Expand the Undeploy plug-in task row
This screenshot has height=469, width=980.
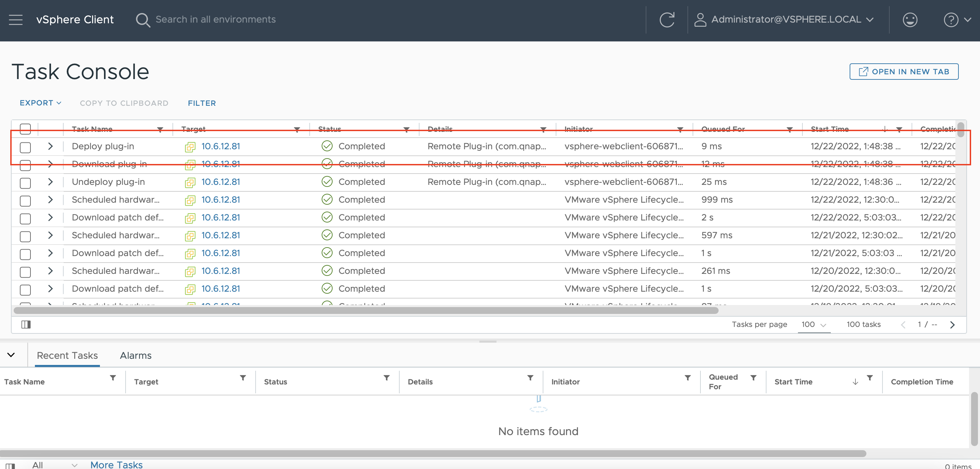click(50, 182)
